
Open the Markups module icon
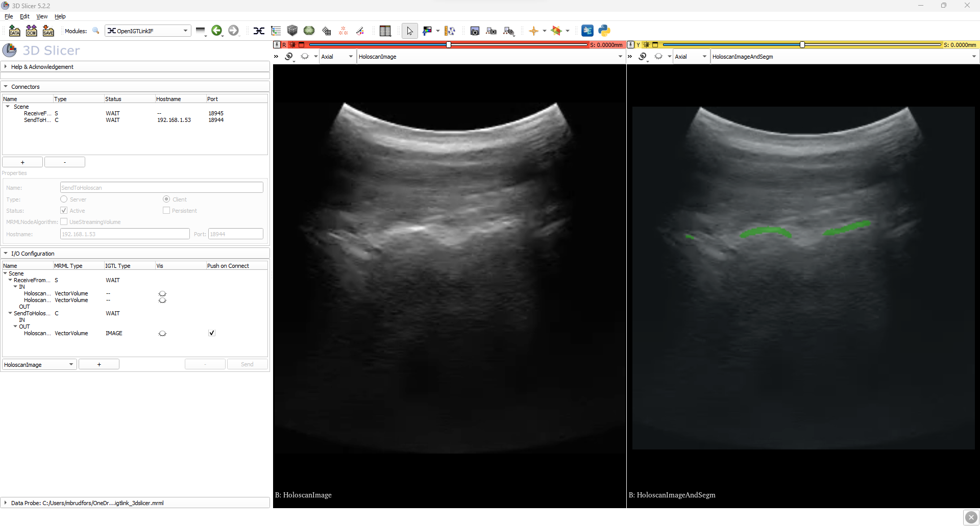click(x=344, y=31)
